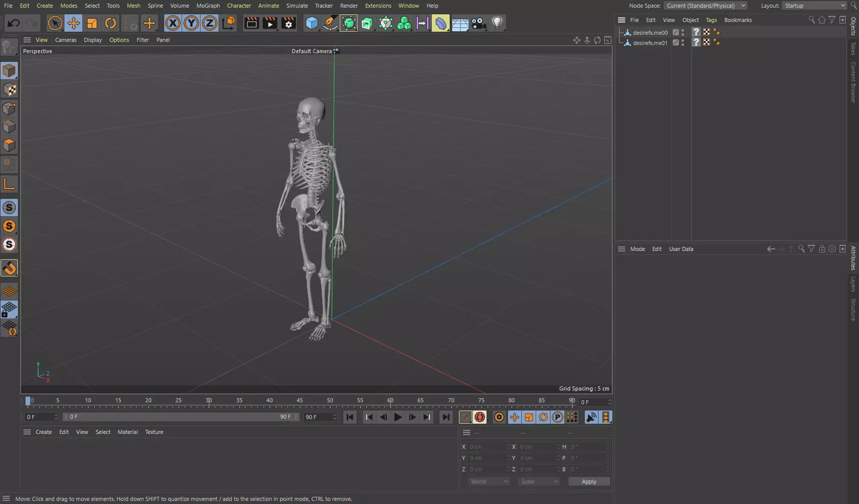Toggle the Y axis lock
Viewport: 859px width, 504px height.
click(x=191, y=23)
